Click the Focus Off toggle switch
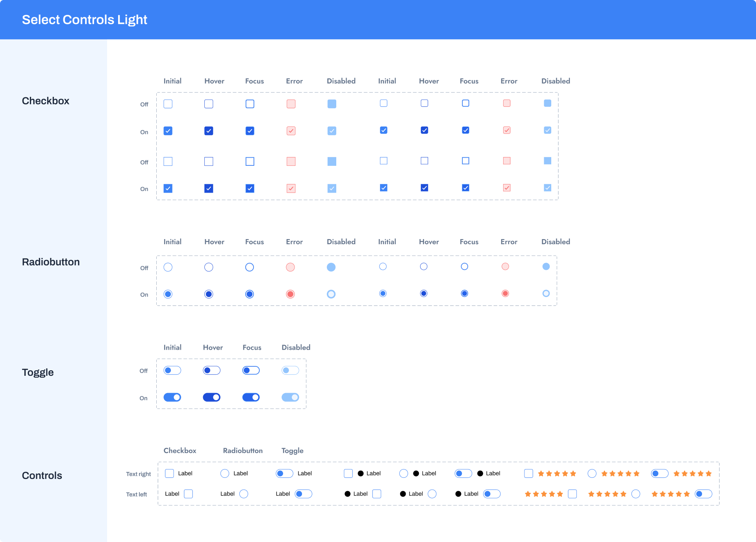The width and height of the screenshot is (756, 542). pyautogui.click(x=251, y=370)
